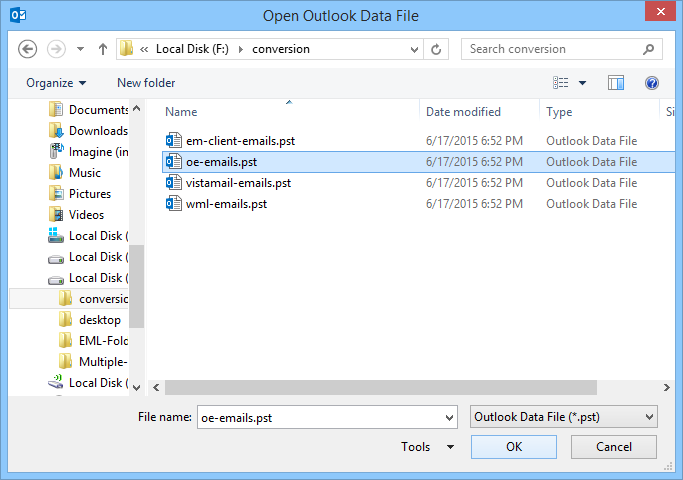Click the folder icon in address bar
Image resolution: width=683 pixels, height=480 pixels.
[x=126, y=49]
